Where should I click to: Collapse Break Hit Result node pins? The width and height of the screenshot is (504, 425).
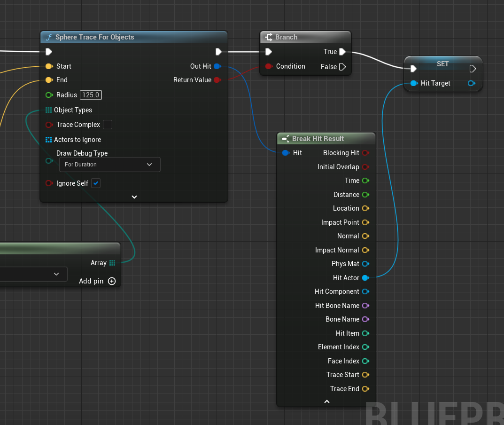coord(327,401)
